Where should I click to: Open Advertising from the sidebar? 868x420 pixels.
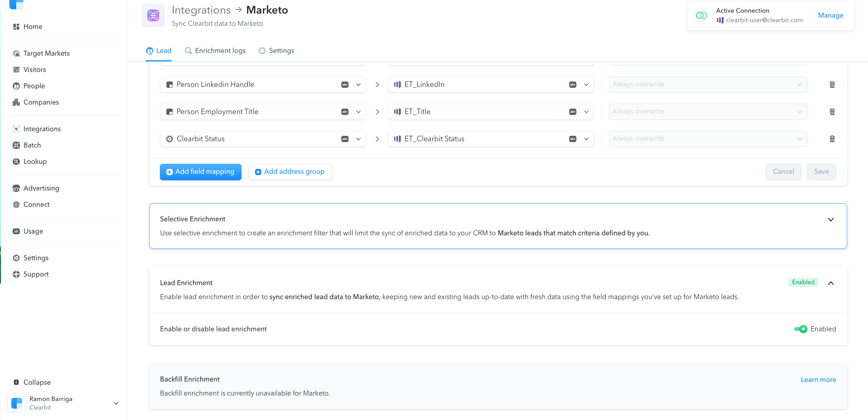point(41,188)
